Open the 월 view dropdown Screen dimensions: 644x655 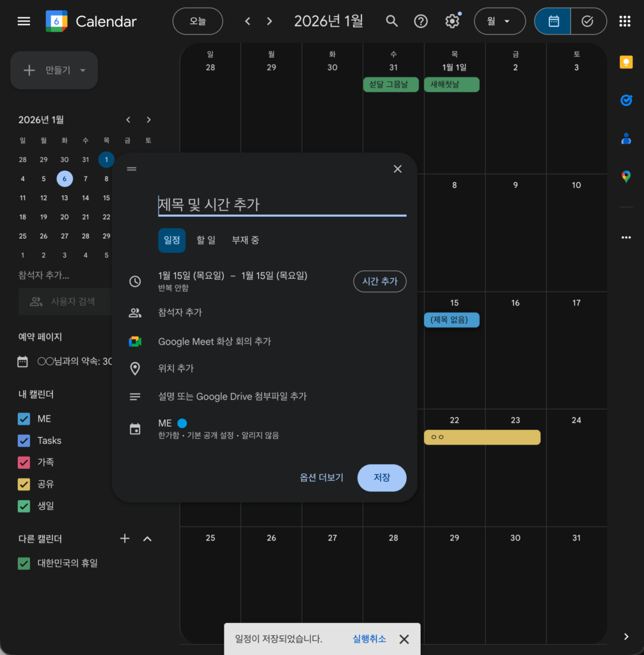point(499,21)
